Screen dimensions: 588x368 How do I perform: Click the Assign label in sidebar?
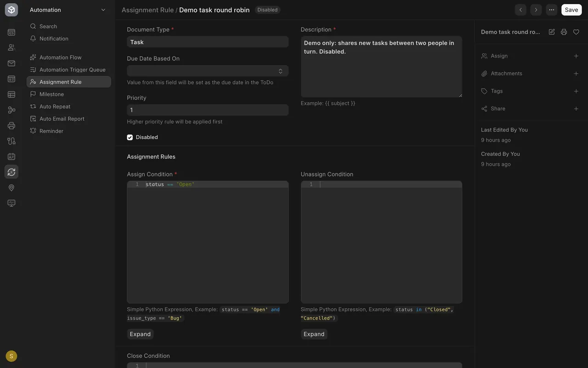[499, 56]
